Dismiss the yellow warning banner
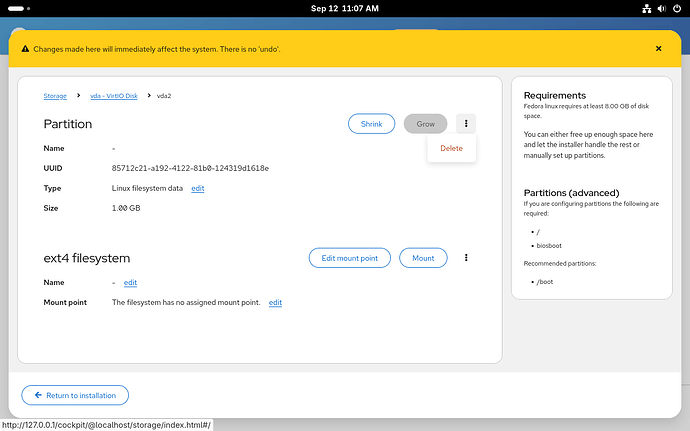Viewport: 690px width, 431px height. pos(658,48)
